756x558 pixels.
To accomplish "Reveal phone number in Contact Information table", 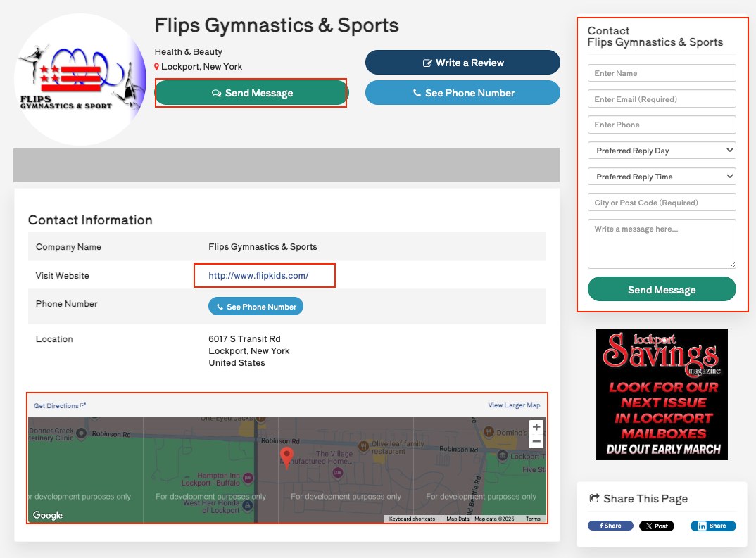I will pyautogui.click(x=256, y=307).
